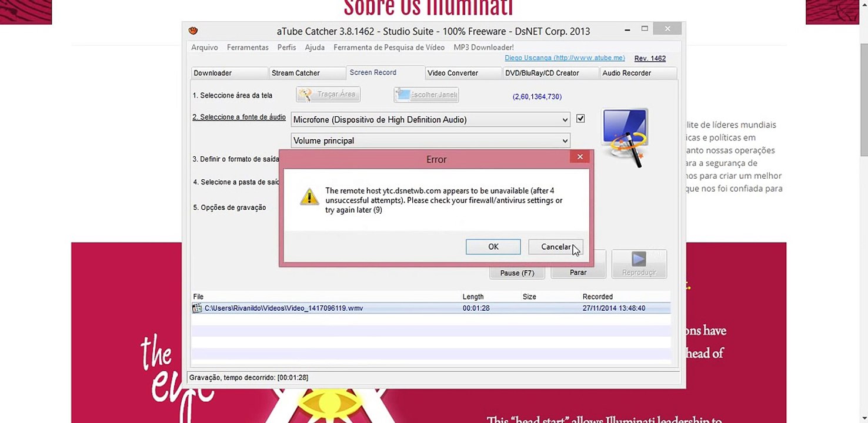Minimize the aTube Catcher window
The image size is (868, 423).
[x=628, y=29]
